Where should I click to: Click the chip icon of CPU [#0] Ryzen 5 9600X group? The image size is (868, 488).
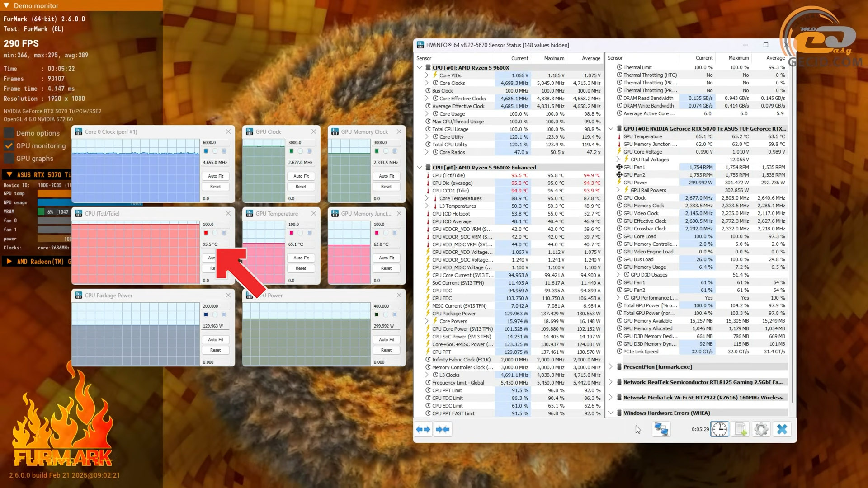coord(428,68)
